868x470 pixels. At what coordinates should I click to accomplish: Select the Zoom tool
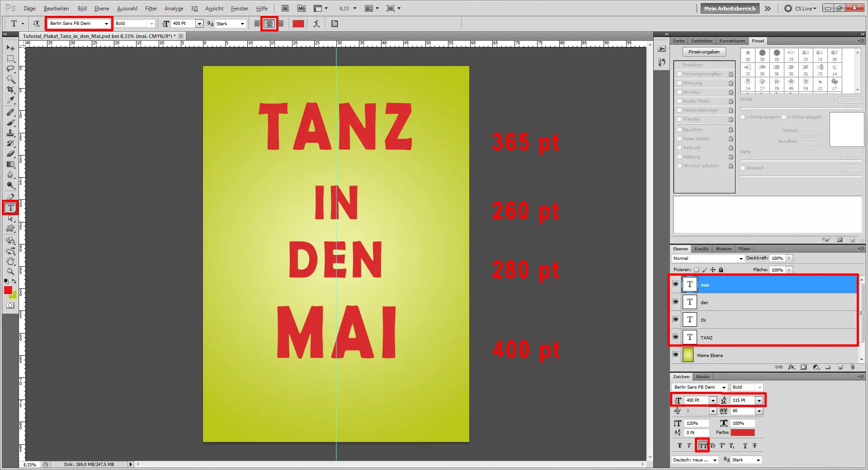point(10,271)
